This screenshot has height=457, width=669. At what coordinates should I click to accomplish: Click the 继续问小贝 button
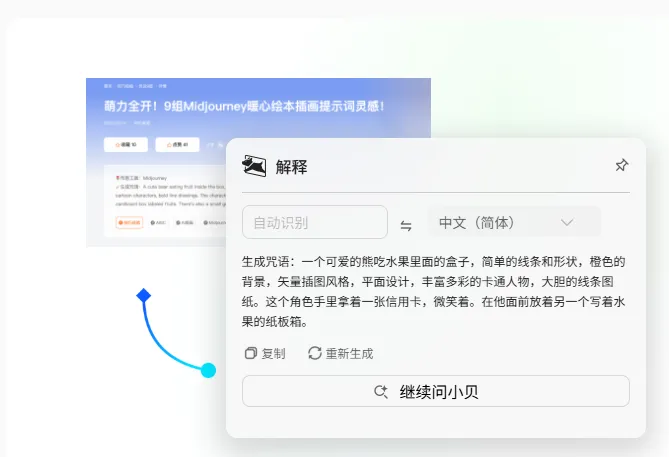436,391
